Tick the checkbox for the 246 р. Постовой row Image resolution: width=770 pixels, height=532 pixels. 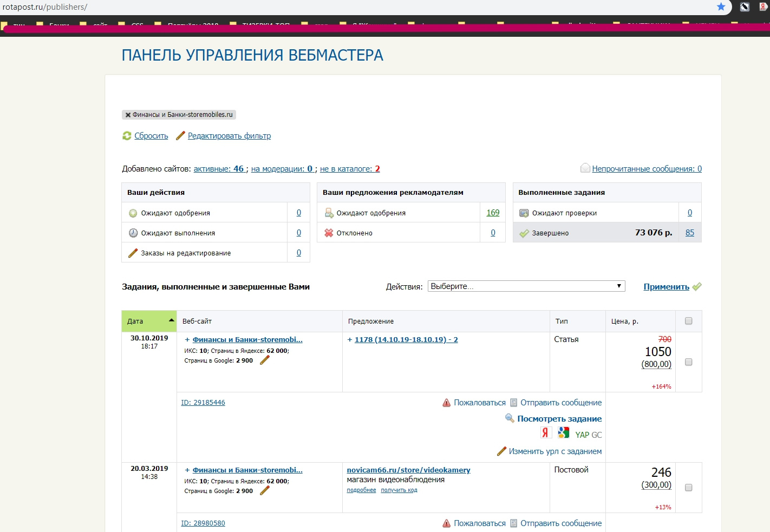(689, 488)
